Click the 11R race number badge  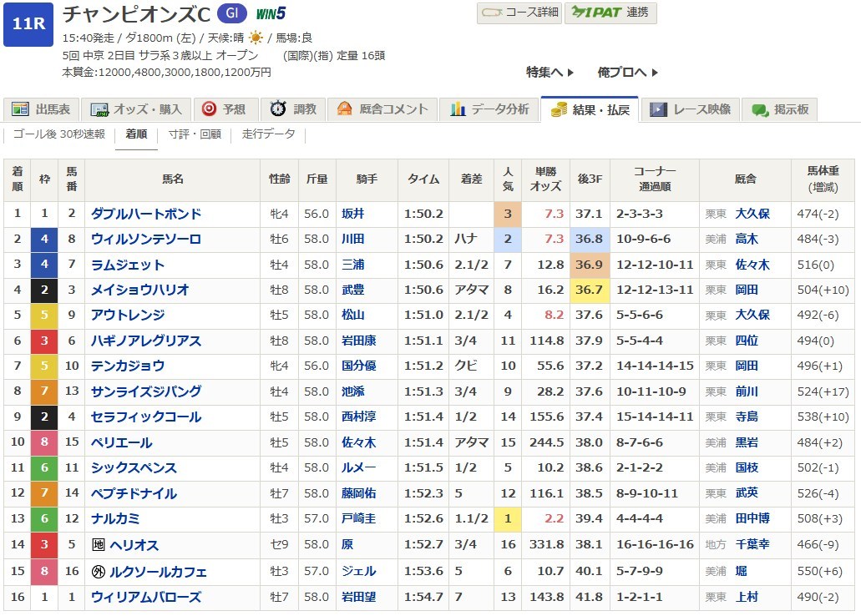pyautogui.click(x=29, y=23)
